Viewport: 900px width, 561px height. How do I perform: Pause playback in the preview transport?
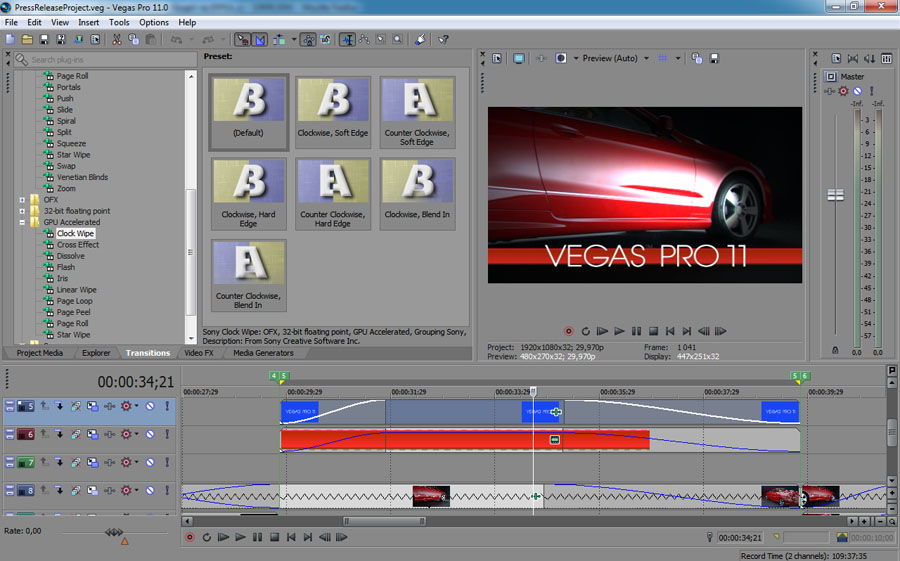(636, 331)
